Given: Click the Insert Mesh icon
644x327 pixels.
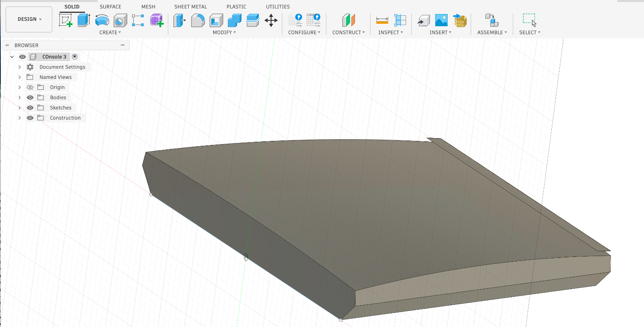Looking at the screenshot, I should 460,20.
